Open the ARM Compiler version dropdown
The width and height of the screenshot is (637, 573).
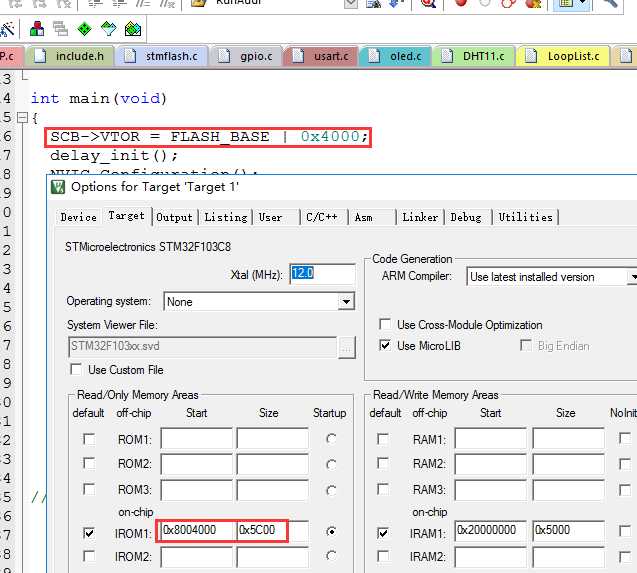point(632,277)
